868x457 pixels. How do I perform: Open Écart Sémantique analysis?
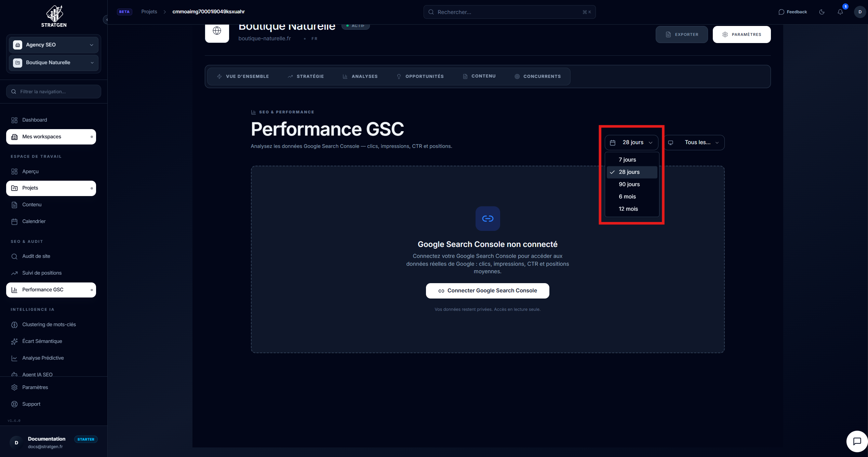[x=42, y=341]
